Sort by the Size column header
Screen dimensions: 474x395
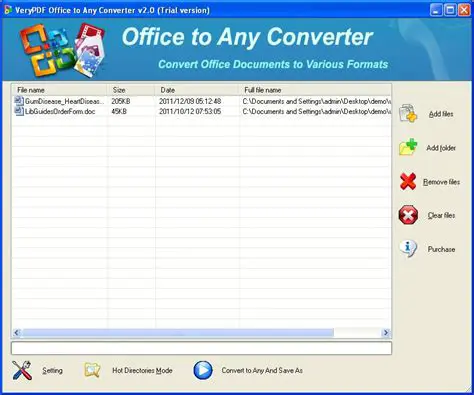(131, 90)
